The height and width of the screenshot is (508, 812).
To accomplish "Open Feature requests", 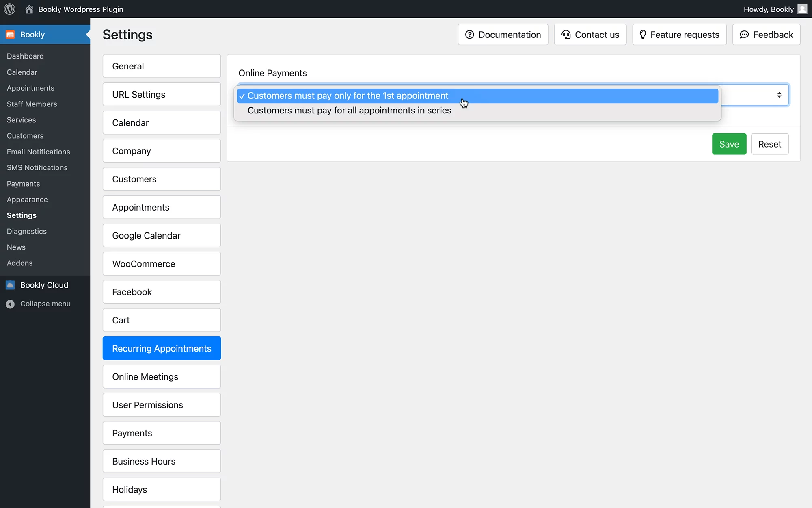I will (680, 35).
